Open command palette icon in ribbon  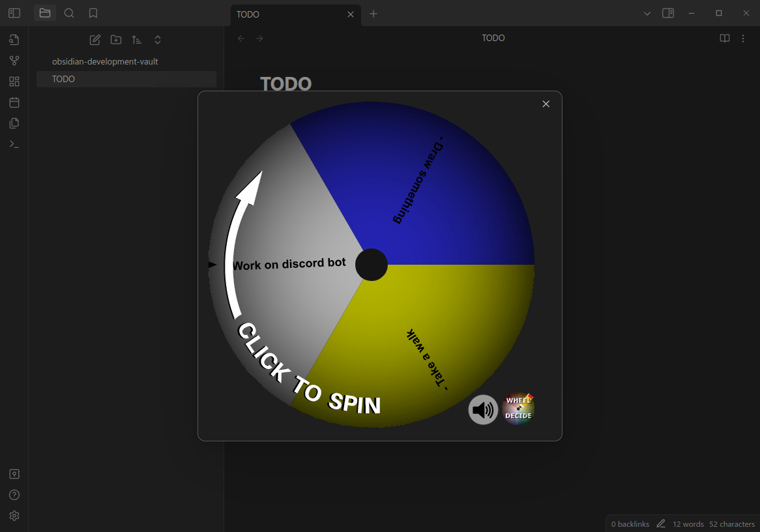coord(14,144)
